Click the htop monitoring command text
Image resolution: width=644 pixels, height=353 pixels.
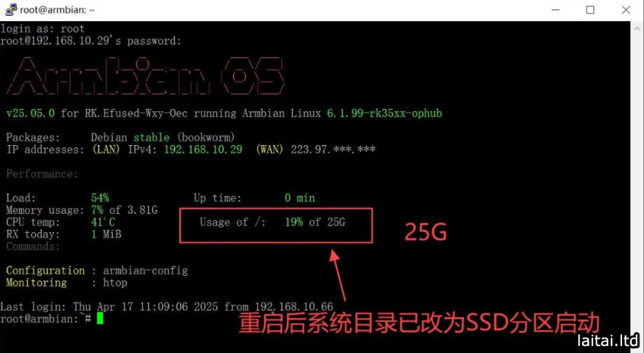point(115,283)
